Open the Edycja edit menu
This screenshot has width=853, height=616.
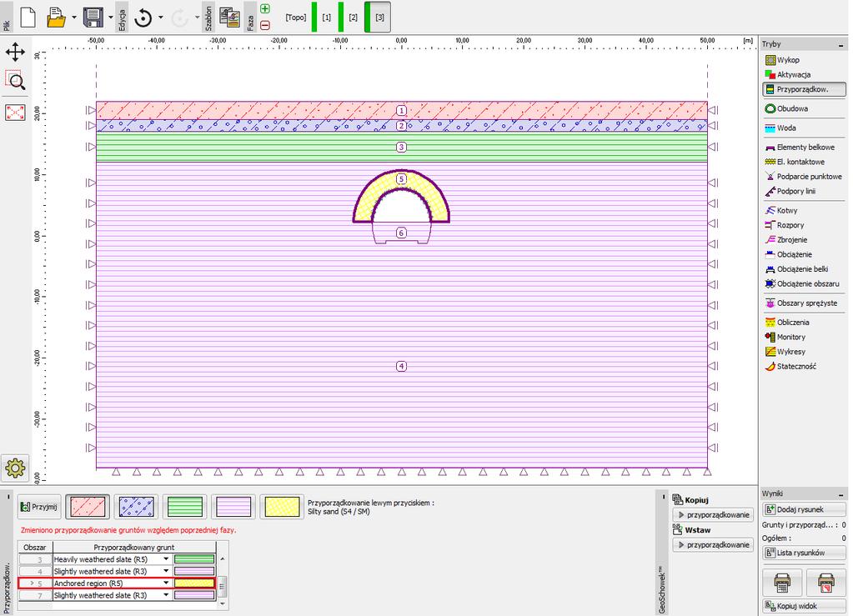(x=122, y=19)
